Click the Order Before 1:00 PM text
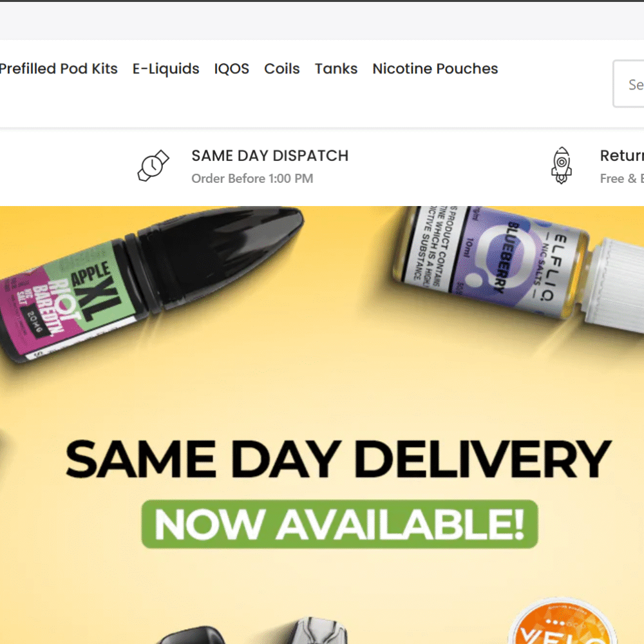644x644 pixels. coord(252,178)
